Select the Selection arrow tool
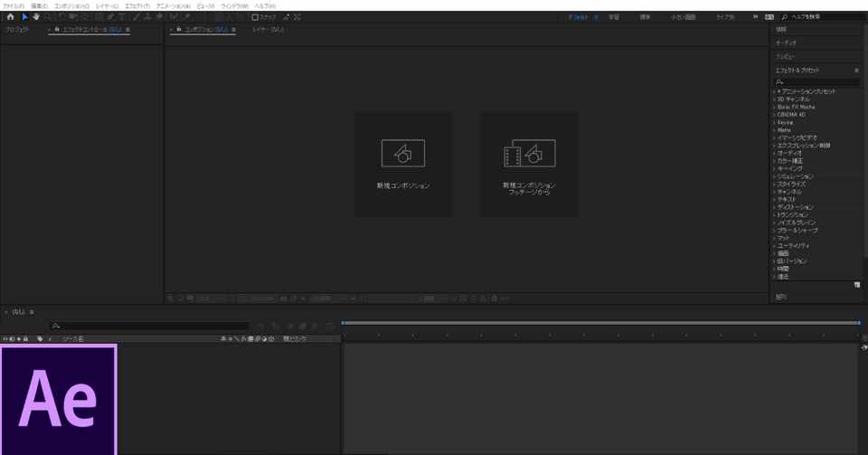Screen dimensions: 868x455 point(24,17)
